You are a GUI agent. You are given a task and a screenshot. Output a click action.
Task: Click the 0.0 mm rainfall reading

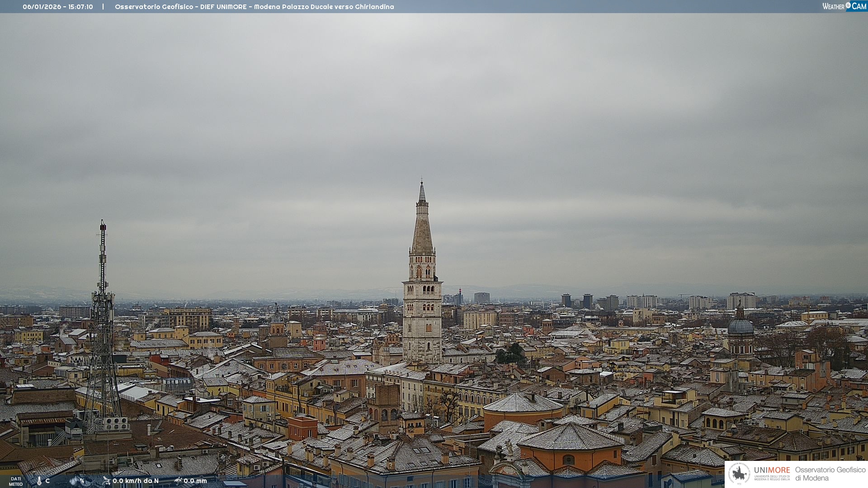[195, 481]
